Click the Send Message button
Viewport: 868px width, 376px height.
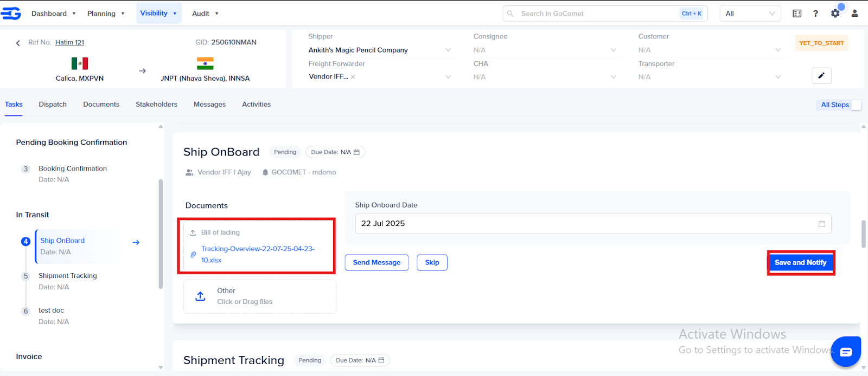[x=376, y=263]
